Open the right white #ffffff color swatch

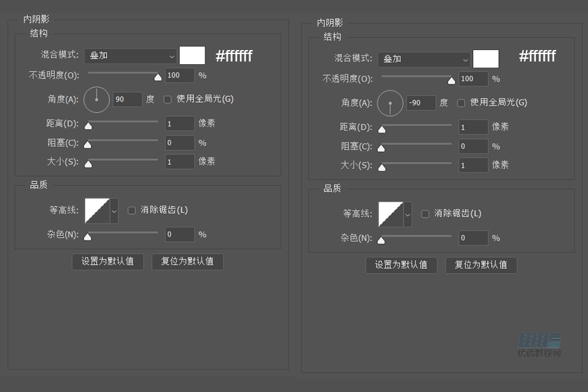coord(486,59)
